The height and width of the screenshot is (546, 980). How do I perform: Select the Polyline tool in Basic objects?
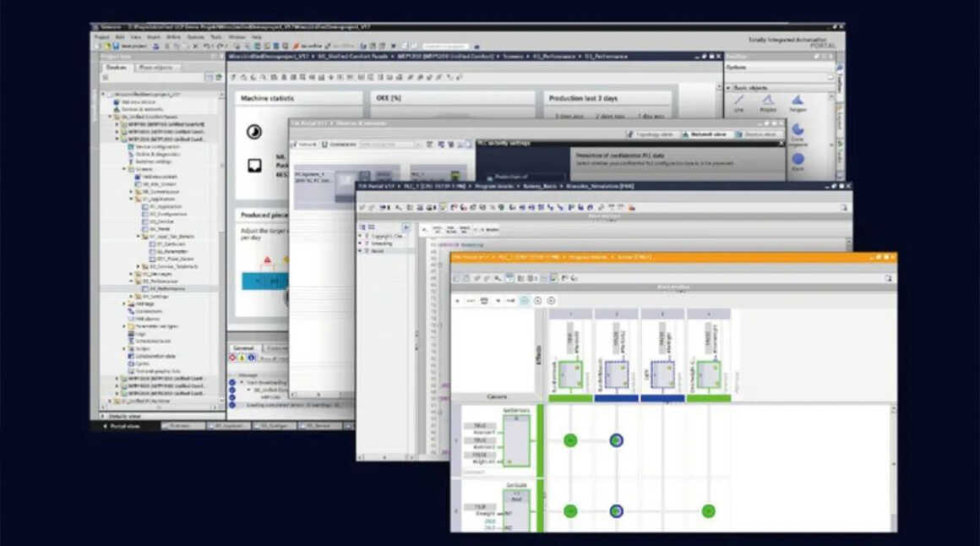pos(768,102)
